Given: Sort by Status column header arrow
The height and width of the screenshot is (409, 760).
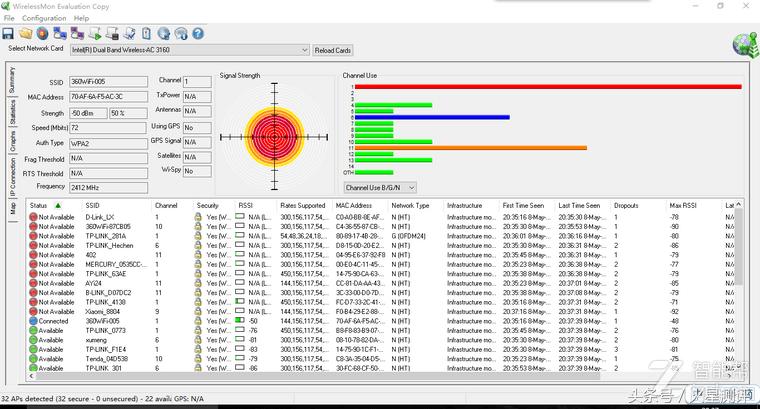Looking at the screenshot, I should click(x=57, y=205).
